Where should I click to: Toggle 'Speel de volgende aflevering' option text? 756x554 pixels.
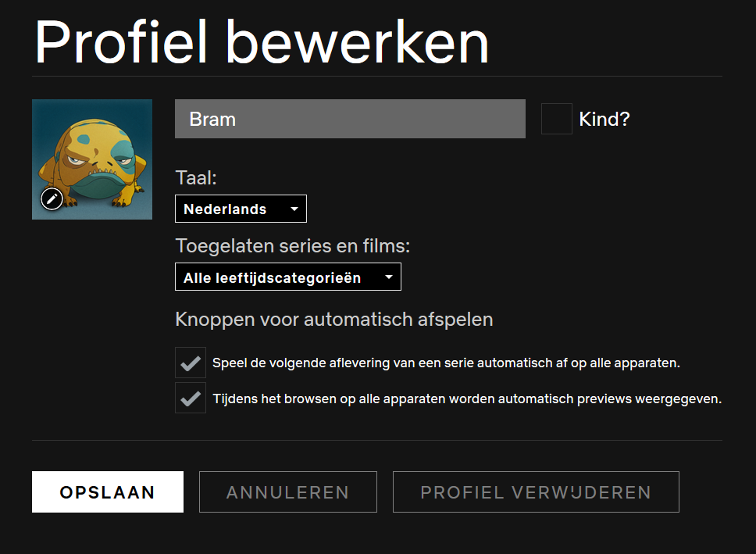coord(446,363)
